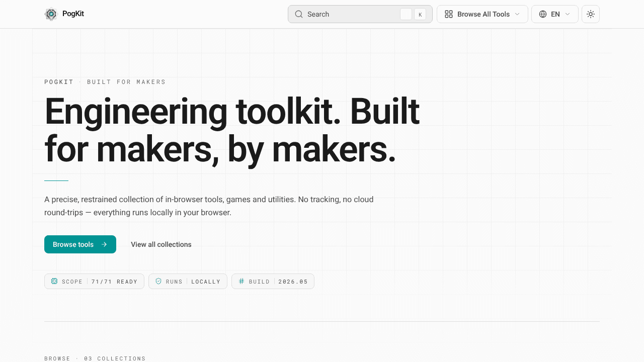Click the PogKit logo icon
Image resolution: width=644 pixels, height=362 pixels.
[x=51, y=14]
